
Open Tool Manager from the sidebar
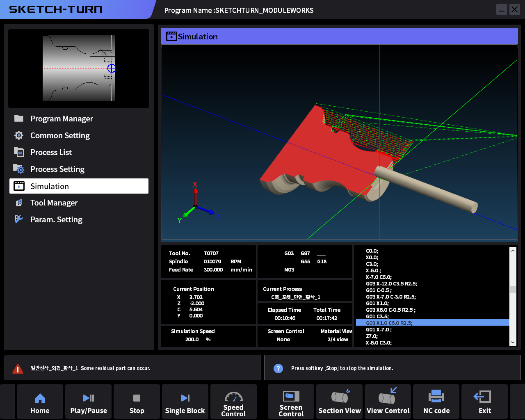tap(54, 203)
